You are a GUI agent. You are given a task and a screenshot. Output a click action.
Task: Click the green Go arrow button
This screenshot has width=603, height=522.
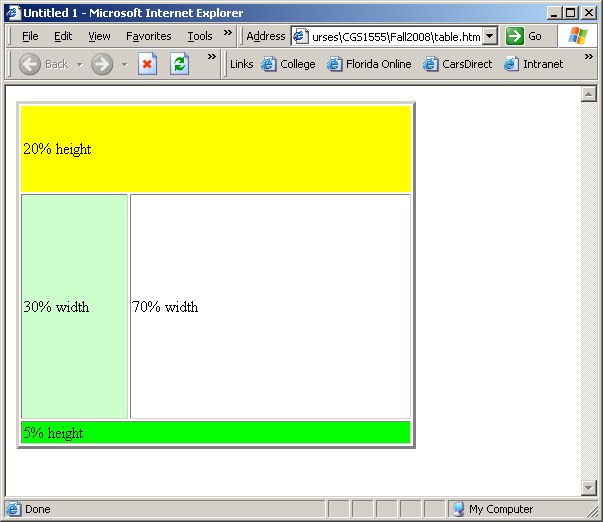[x=515, y=36]
